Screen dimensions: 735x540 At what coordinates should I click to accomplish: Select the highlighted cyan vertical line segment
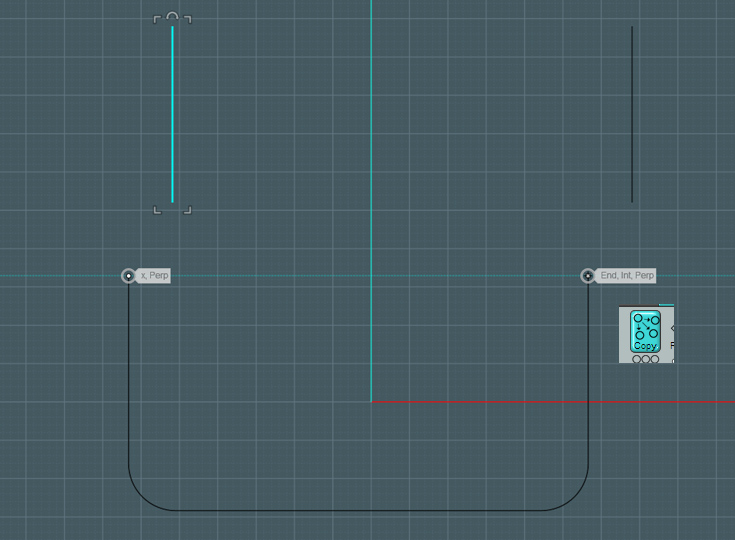coord(172,114)
